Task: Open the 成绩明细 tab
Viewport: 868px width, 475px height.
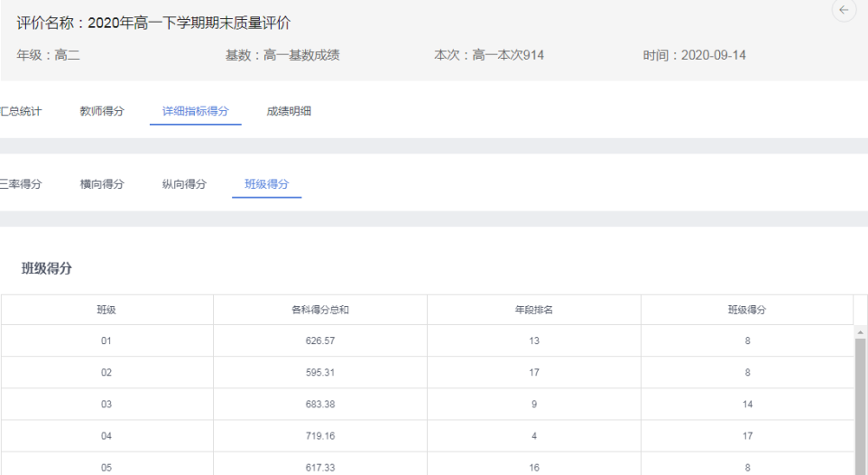Action: pyautogui.click(x=289, y=111)
